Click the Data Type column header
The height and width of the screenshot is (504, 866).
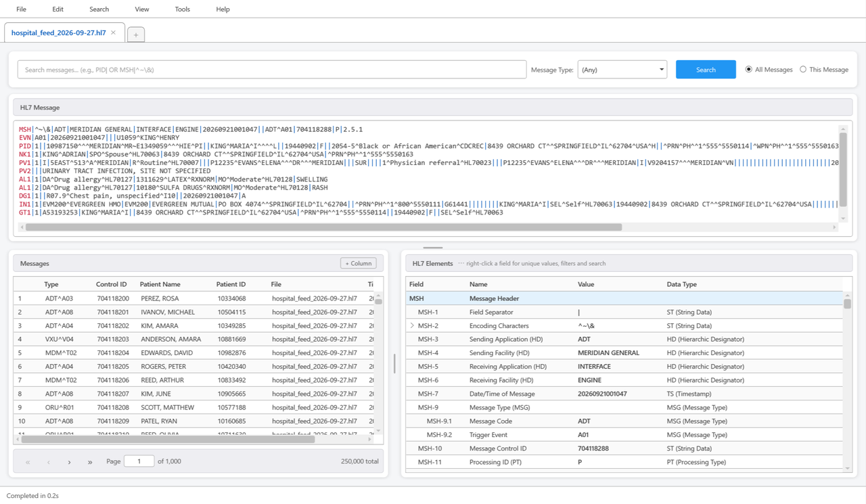681,284
